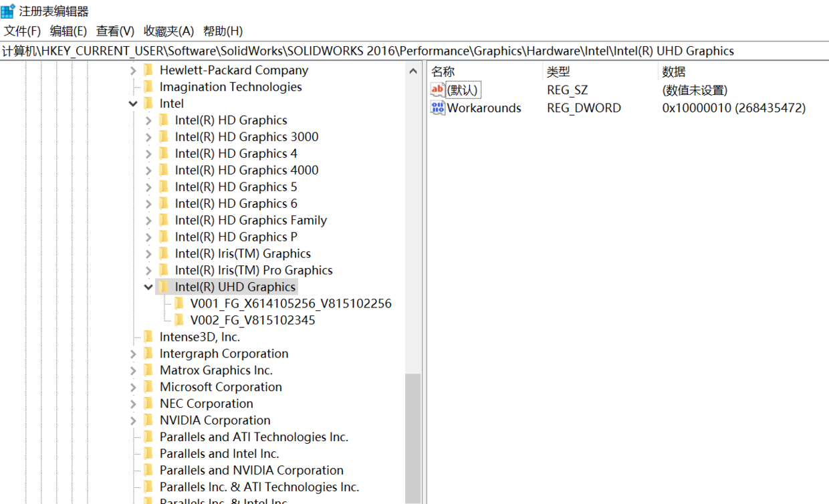
Task: Click folder icon beside V002_FG_V815102345
Action: tap(179, 320)
